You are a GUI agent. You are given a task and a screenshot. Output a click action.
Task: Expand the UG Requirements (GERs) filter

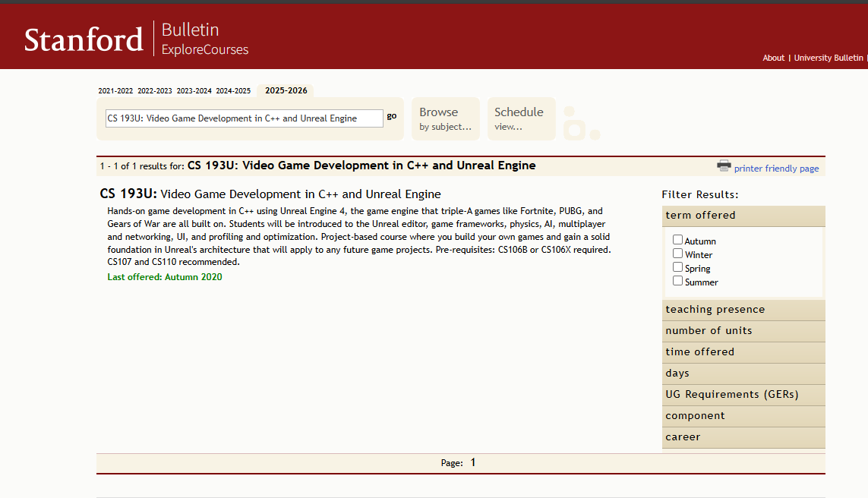743,395
